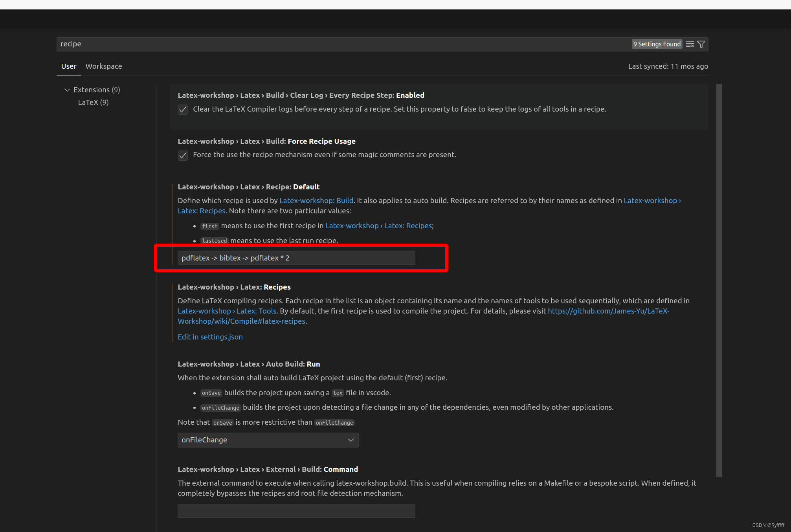Click the Recipe Default text field

tap(296, 258)
